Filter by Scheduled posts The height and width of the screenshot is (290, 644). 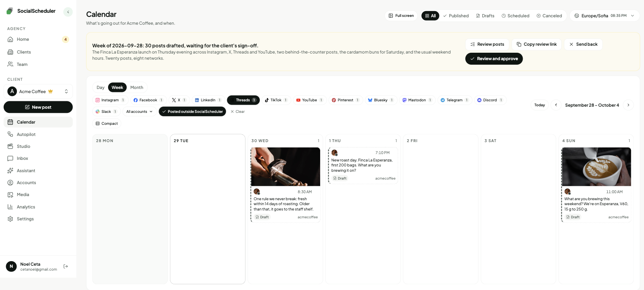coord(516,16)
